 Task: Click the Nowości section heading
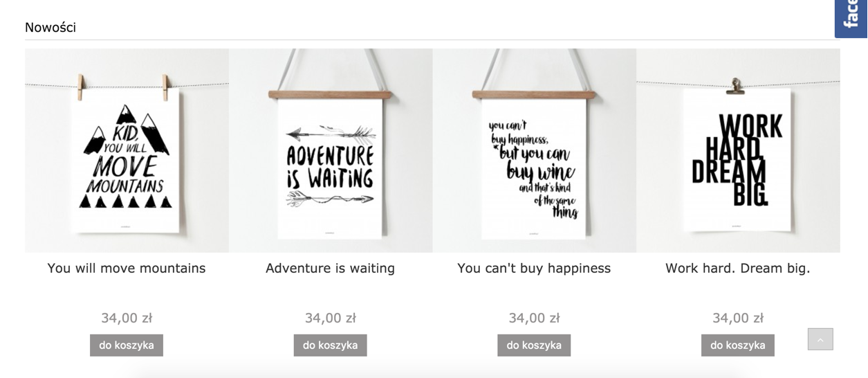click(x=50, y=28)
